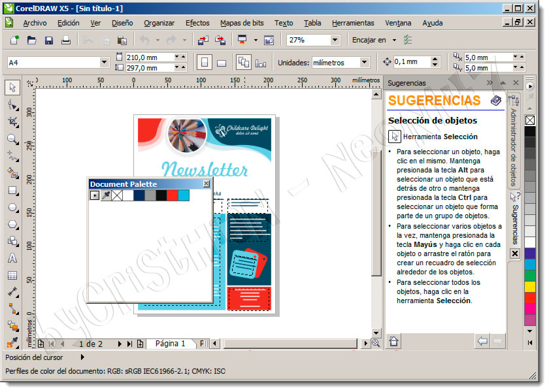Create a new document
Image resolution: width=549 pixels, height=392 pixels.
[14, 40]
